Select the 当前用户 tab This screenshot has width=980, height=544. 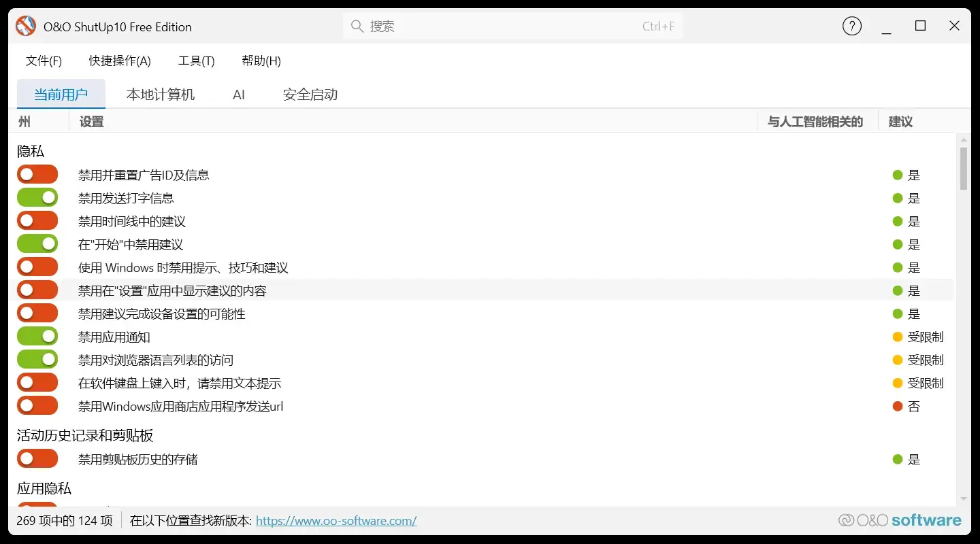click(61, 95)
